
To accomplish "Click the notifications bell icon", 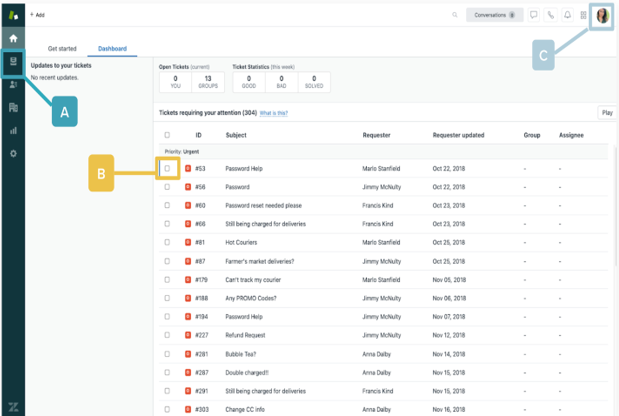I will coord(567,15).
